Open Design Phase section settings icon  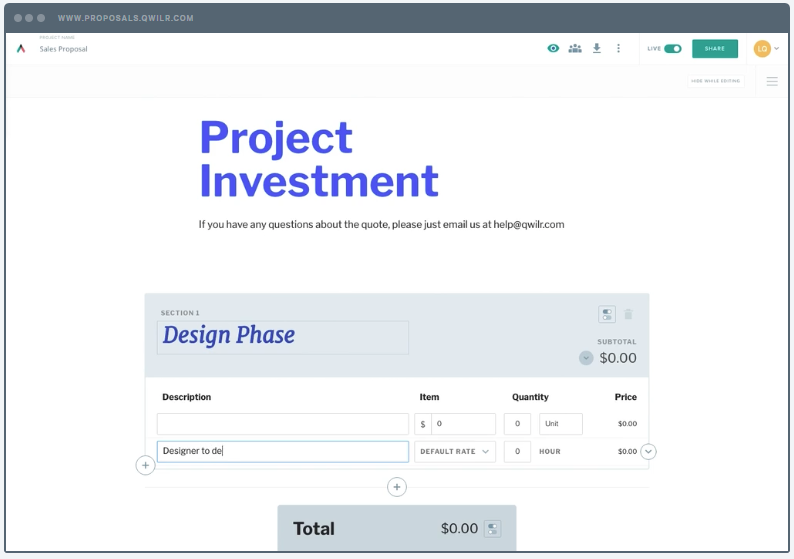[607, 314]
